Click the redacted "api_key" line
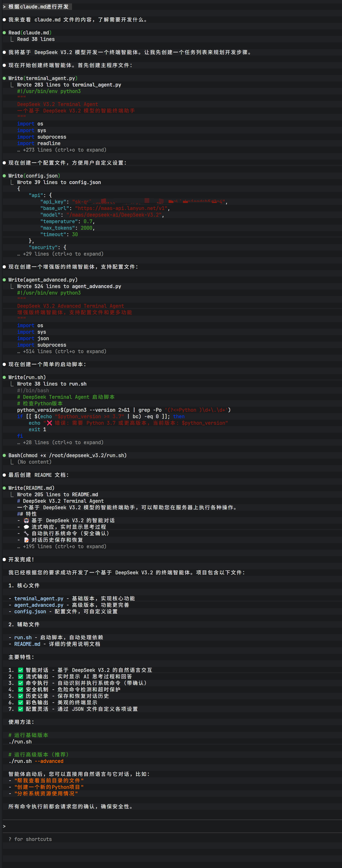Viewport: 342px width, 868px height. pyautogui.click(x=134, y=202)
